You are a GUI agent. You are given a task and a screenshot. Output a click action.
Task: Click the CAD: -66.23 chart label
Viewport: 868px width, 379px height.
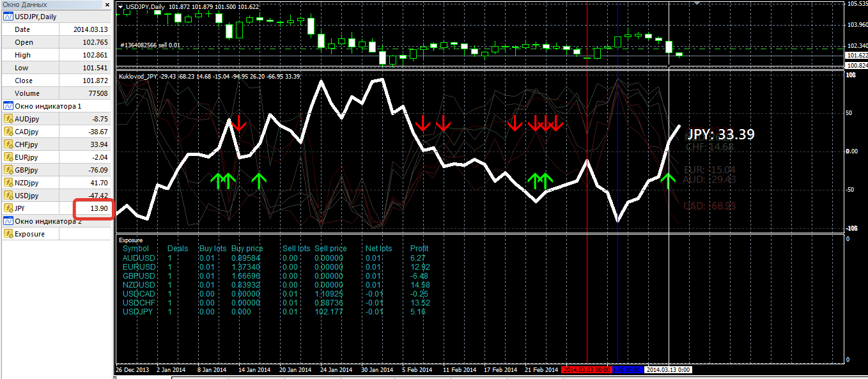tap(709, 206)
